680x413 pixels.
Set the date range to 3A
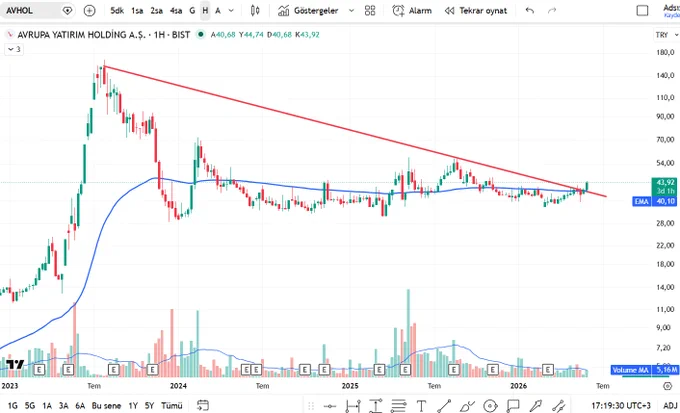click(64, 406)
